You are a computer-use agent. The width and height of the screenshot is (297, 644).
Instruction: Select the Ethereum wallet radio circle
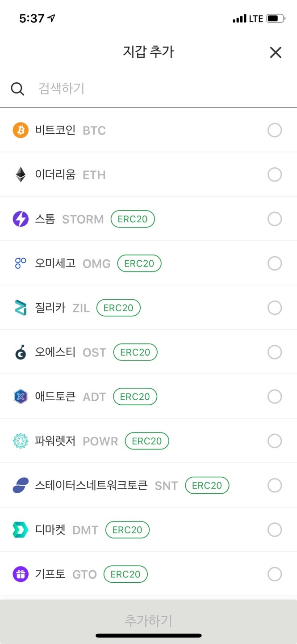(275, 174)
